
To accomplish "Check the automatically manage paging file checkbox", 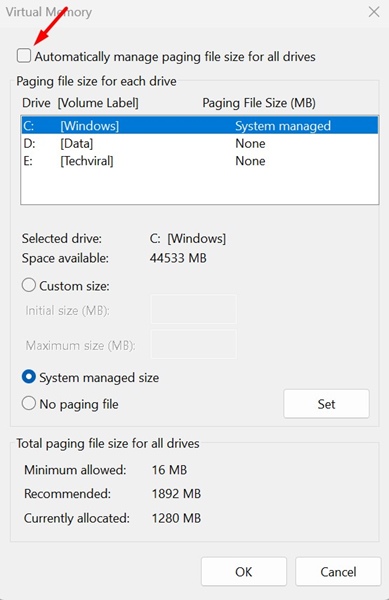I will pyautogui.click(x=24, y=55).
